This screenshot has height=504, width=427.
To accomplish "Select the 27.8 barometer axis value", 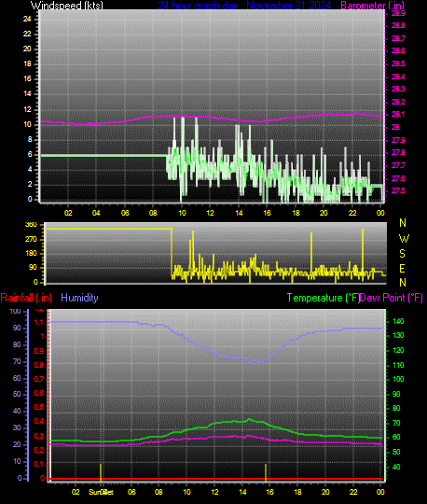I will (x=398, y=152).
